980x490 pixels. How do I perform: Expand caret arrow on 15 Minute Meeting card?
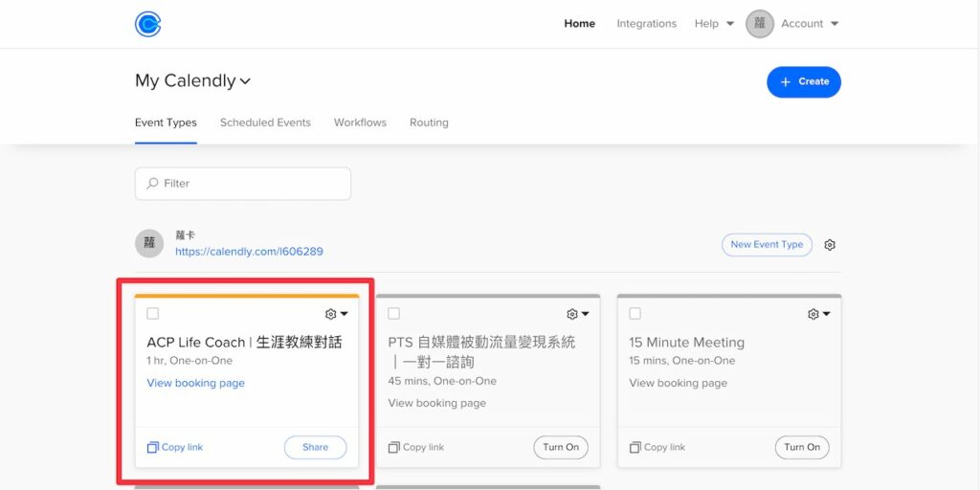[x=826, y=314]
